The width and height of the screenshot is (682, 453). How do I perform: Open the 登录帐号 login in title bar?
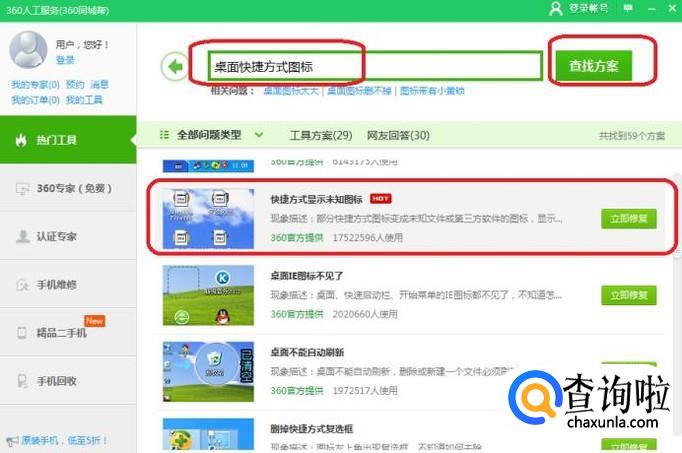coord(588,8)
